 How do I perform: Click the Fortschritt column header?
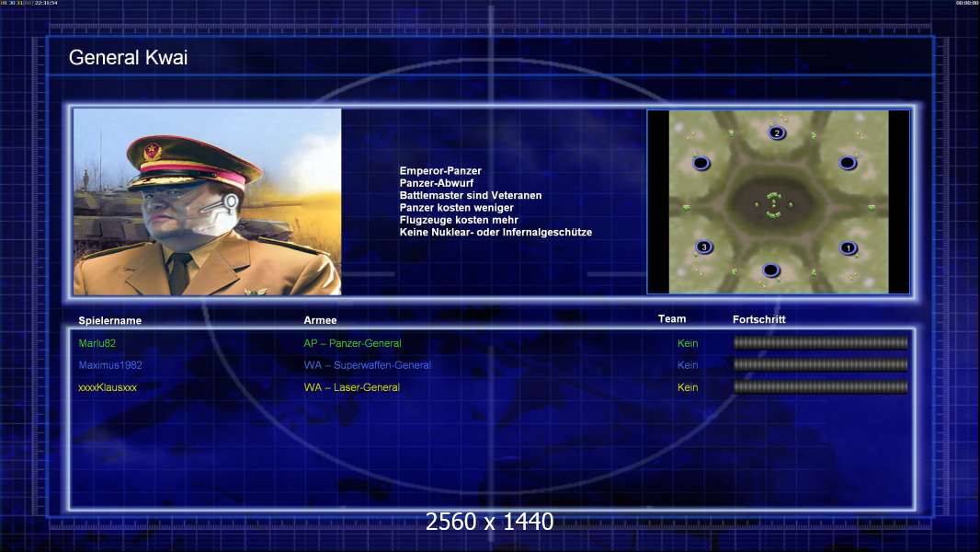pyautogui.click(x=758, y=319)
